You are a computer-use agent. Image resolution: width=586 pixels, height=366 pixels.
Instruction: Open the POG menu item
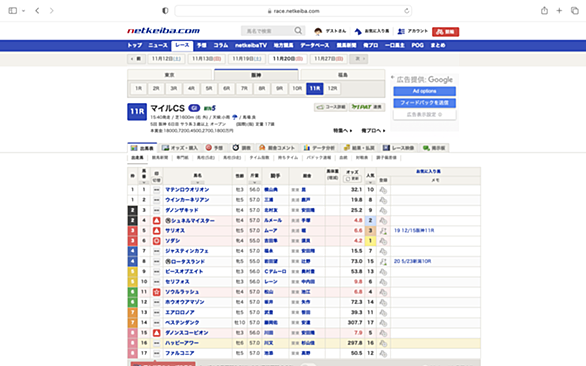(417, 45)
